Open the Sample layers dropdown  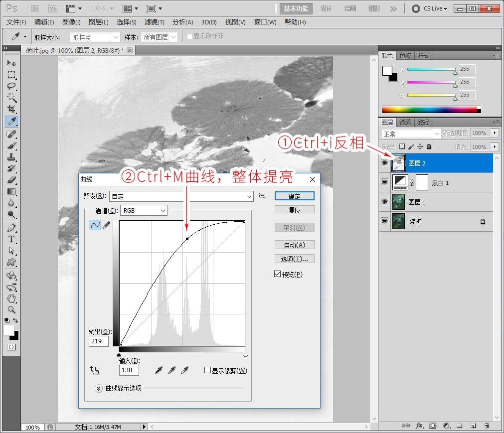(160, 37)
